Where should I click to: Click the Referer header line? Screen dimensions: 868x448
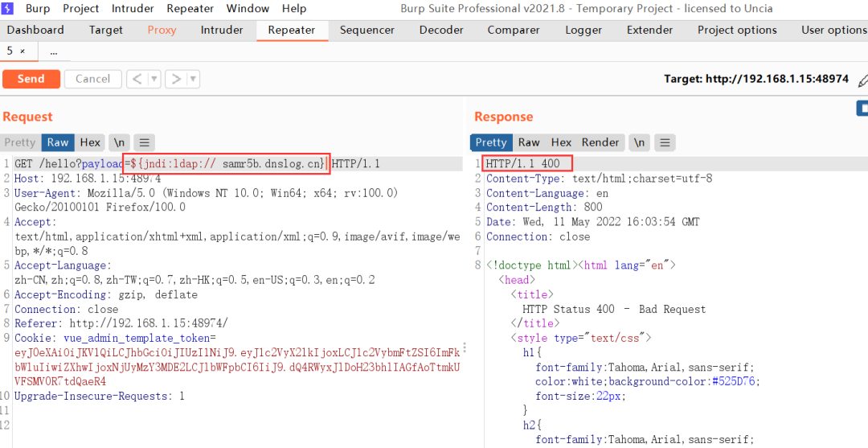[121, 323]
